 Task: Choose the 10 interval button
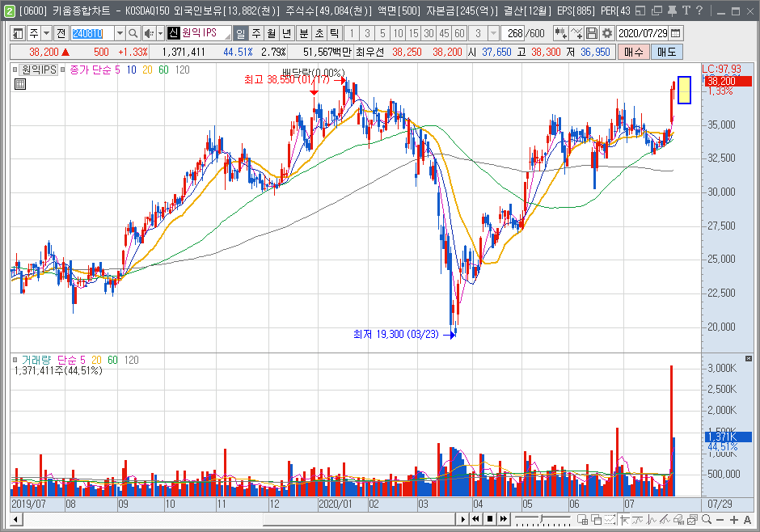coord(398,33)
